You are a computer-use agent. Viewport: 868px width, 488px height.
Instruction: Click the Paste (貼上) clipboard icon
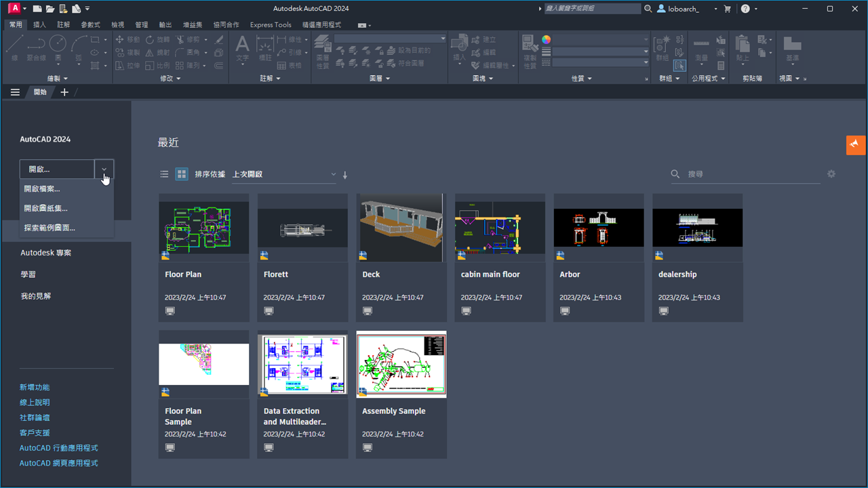pyautogui.click(x=743, y=48)
